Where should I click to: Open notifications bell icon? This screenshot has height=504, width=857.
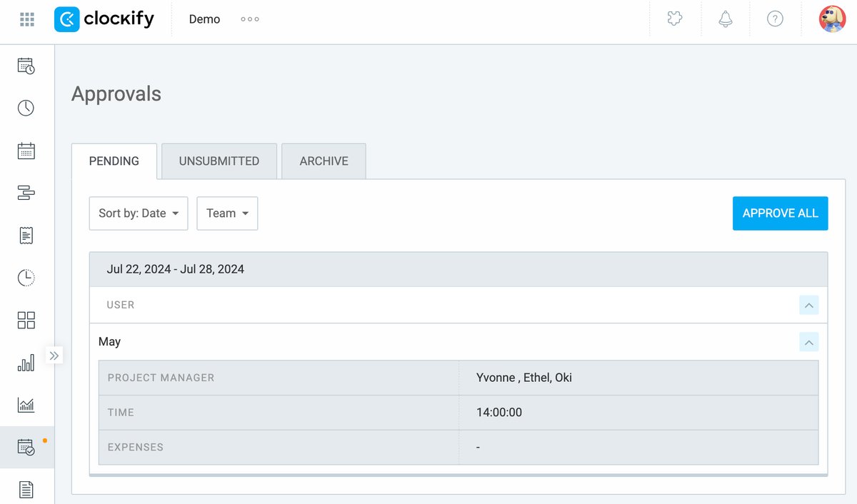(x=726, y=19)
